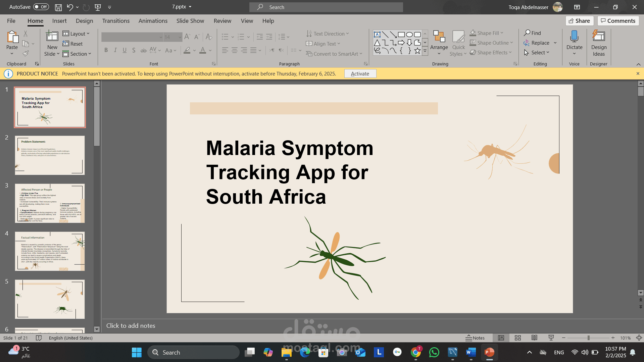
Task: Switch to Reading View icon
Action: pos(534,338)
